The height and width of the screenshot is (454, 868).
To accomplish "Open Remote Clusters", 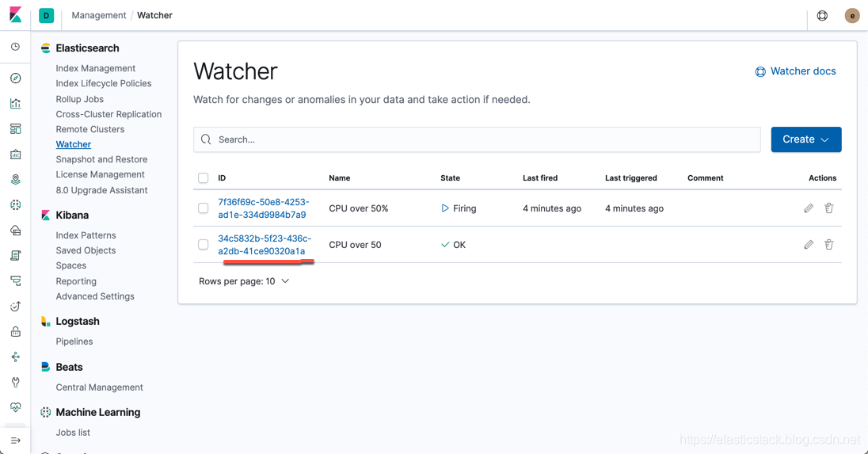I will [x=90, y=129].
